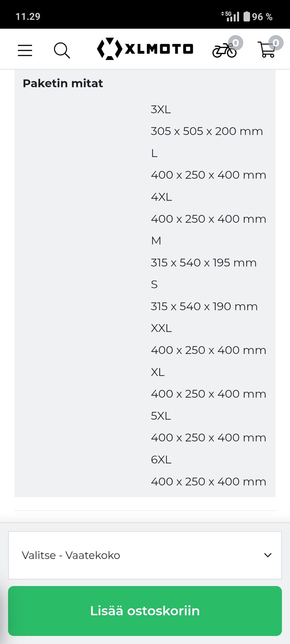Go to XLMOTO home via logo

point(145,49)
